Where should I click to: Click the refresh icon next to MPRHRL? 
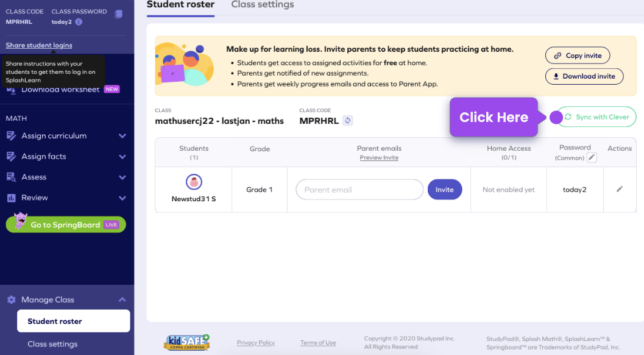tap(347, 120)
